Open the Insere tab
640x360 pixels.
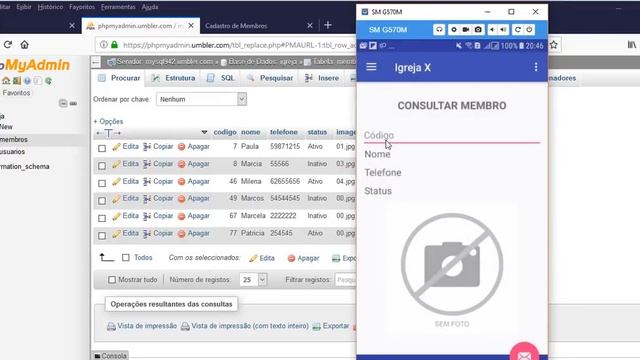tap(322, 78)
